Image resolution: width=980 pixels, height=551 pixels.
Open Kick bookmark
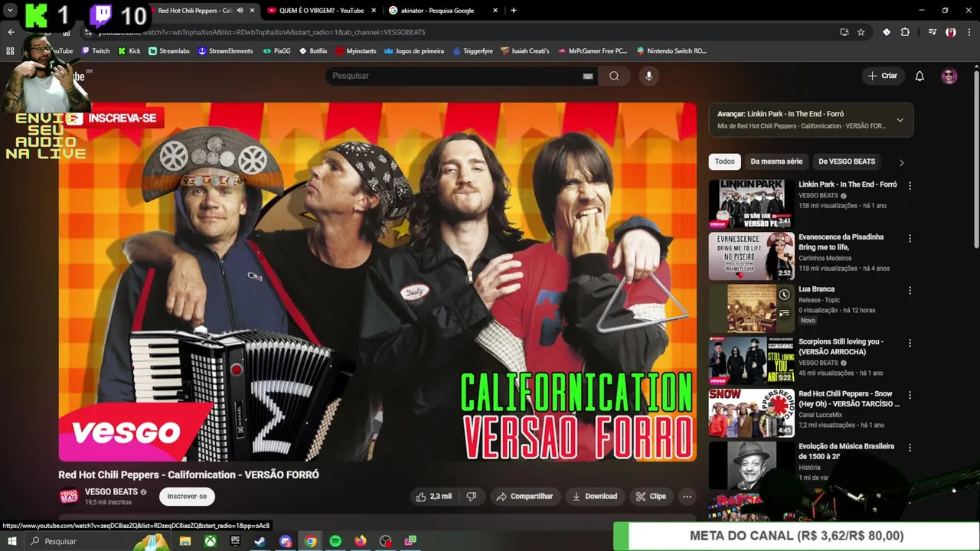click(129, 51)
